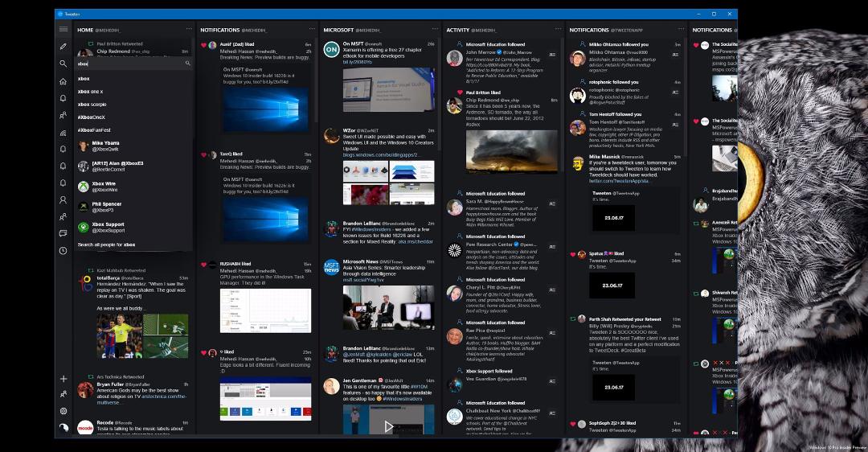Open the hamburger menu in the sidebar
Screen dimensions: 868x452
[63, 30]
